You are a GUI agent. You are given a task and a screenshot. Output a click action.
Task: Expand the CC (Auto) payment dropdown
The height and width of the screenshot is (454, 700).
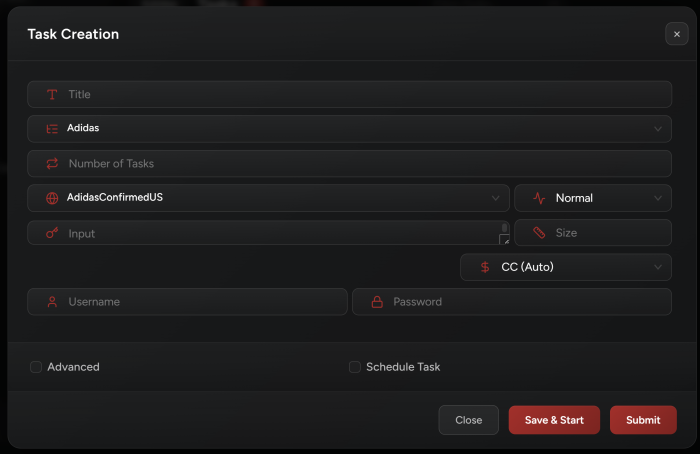(x=566, y=267)
